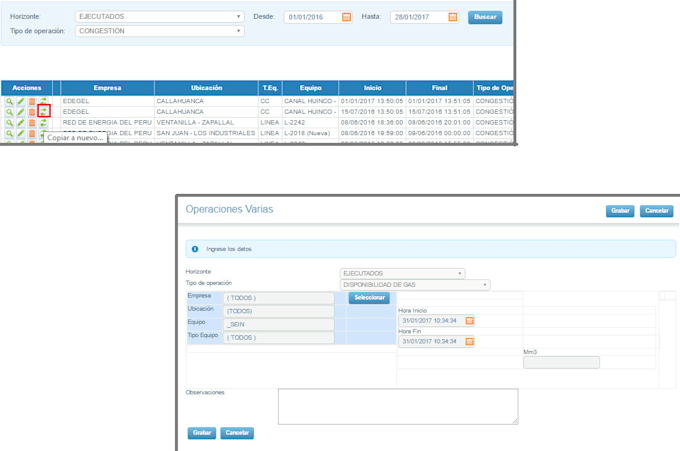This screenshot has width=680, height=451.
Task: Select the 01/01/2017 13:50:05 Inicio cell
Action: pyautogui.click(x=372, y=101)
